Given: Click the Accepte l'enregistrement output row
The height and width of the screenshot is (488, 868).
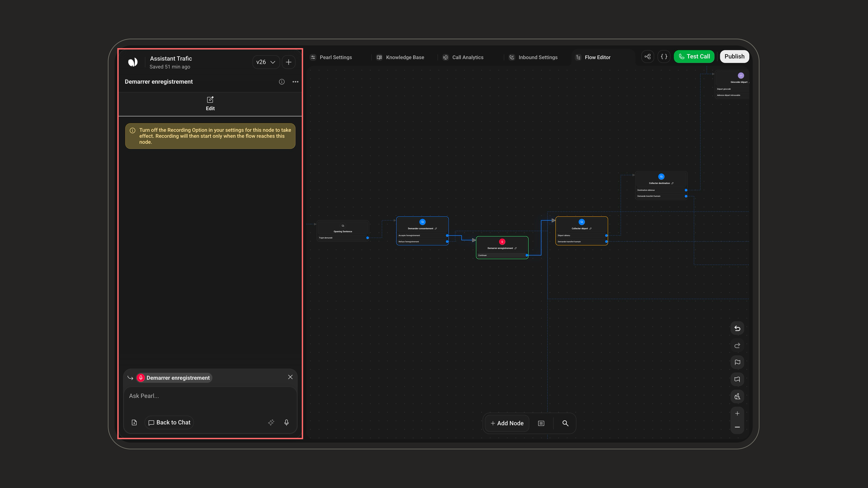Looking at the screenshot, I should point(422,235).
